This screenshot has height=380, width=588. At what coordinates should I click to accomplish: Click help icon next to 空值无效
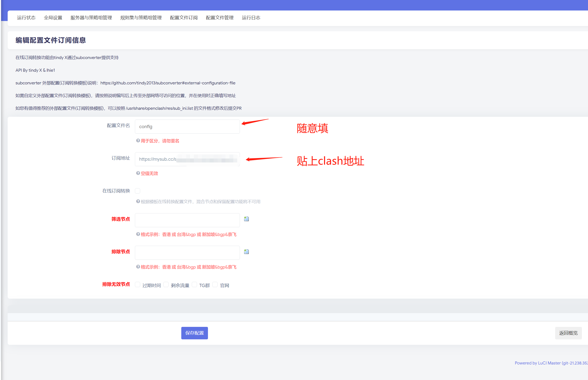point(138,173)
